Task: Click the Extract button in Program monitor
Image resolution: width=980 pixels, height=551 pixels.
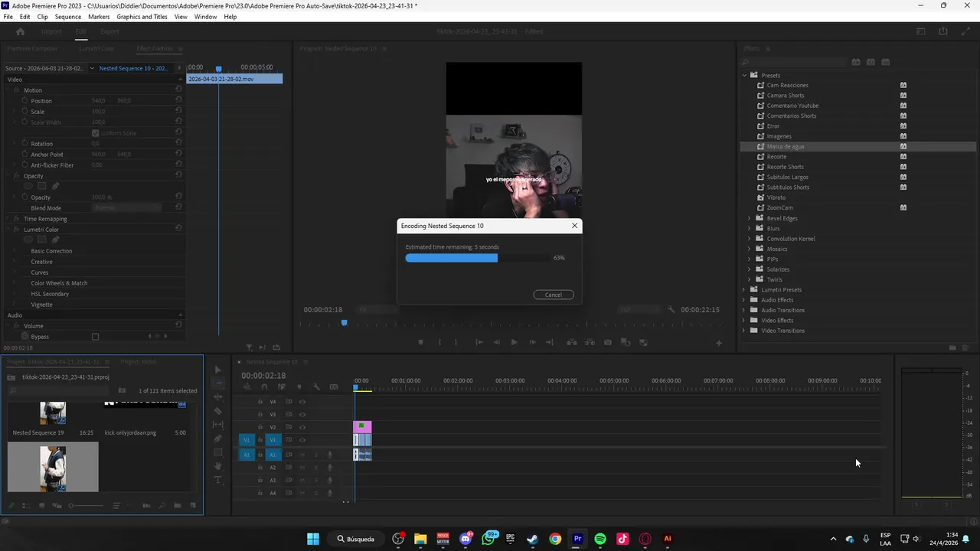Action: point(588,342)
